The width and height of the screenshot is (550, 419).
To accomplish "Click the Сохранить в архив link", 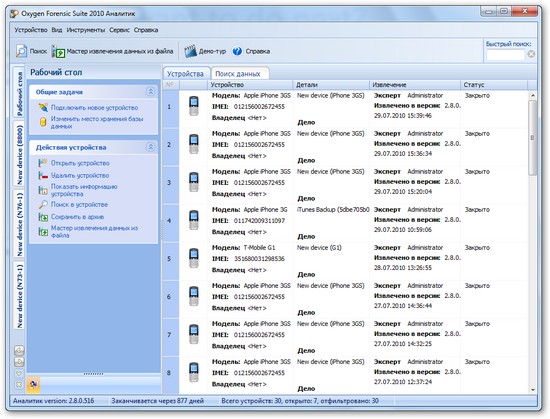I will point(77,217).
